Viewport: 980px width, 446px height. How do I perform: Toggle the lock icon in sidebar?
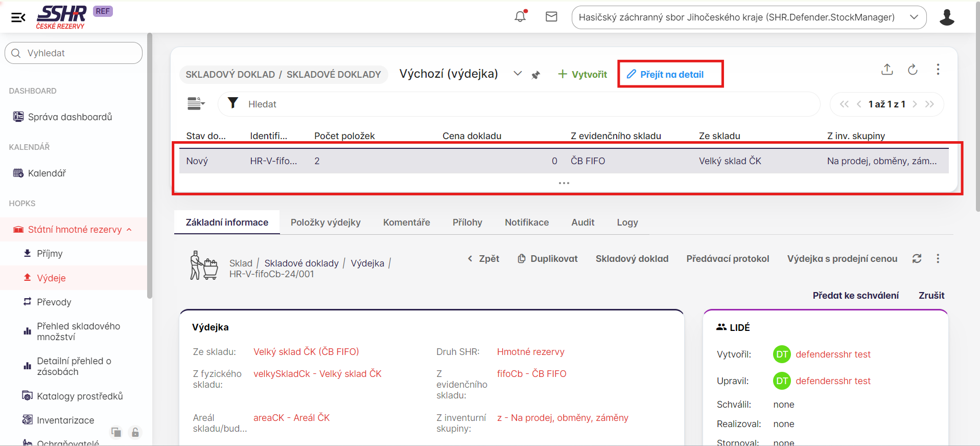(135, 432)
